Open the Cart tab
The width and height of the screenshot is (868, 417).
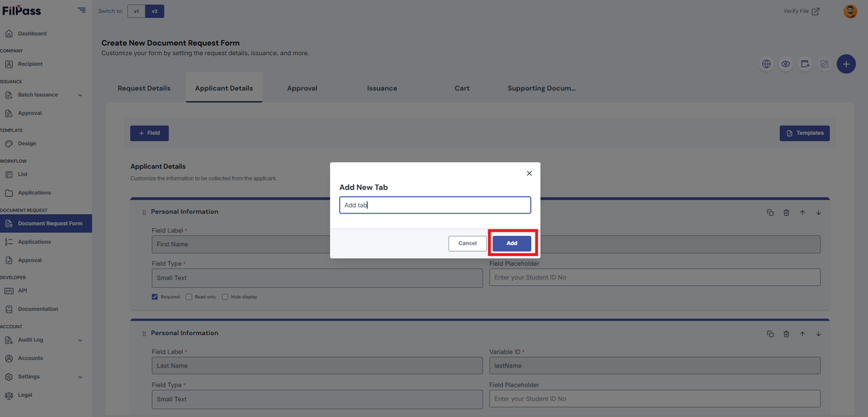462,88
